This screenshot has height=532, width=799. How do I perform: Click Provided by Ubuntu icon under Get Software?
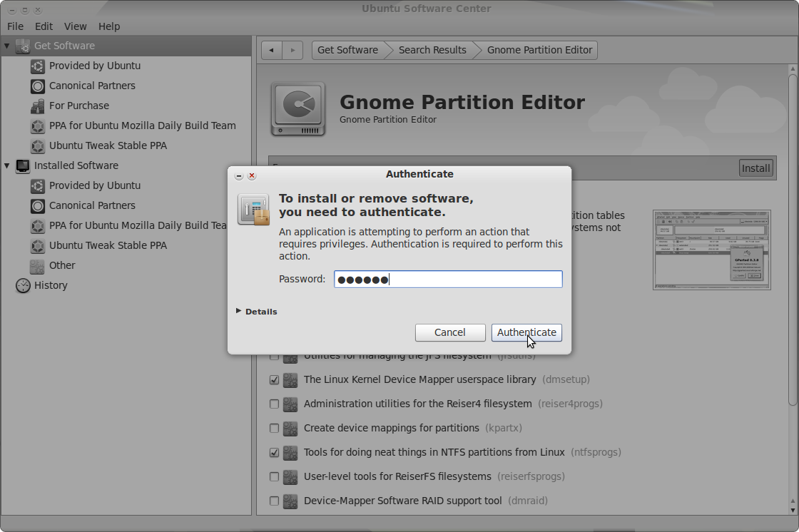[38, 66]
